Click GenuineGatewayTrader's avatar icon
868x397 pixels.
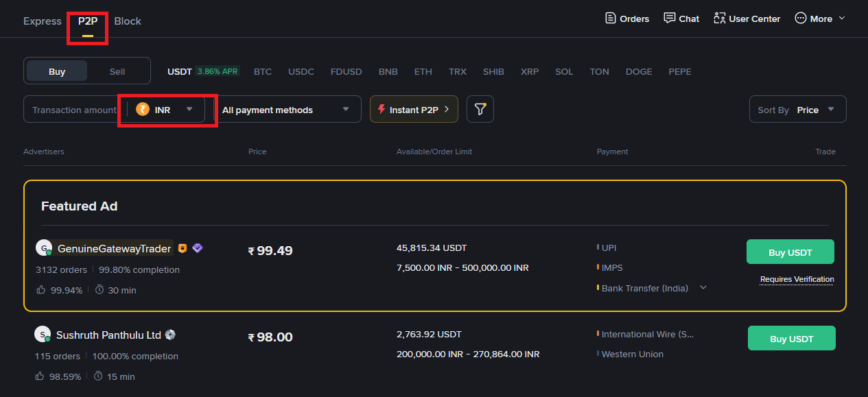click(x=44, y=248)
